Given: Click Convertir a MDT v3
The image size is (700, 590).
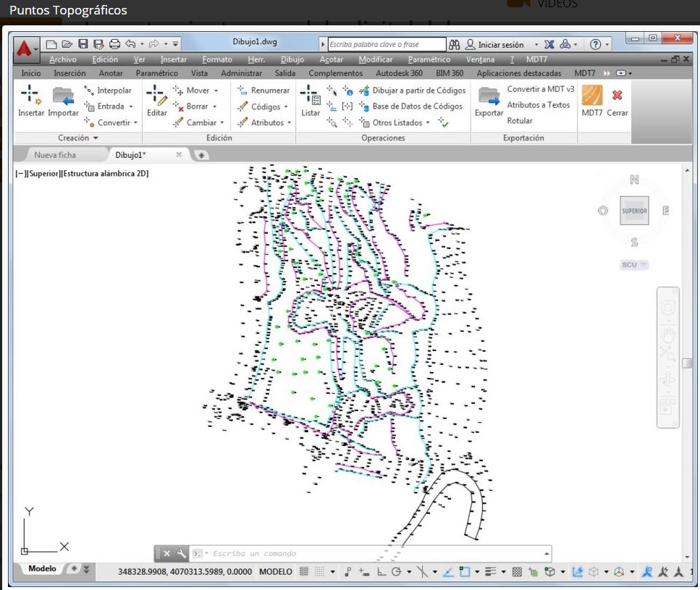Looking at the screenshot, I should coord(540,89).
